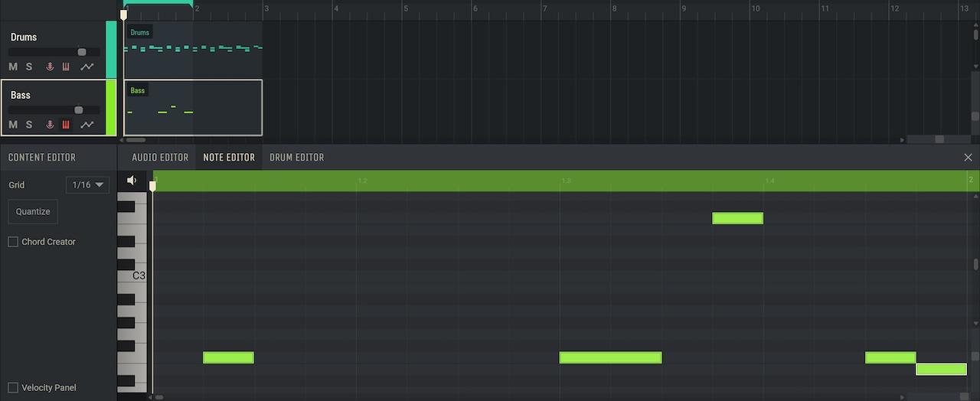This screenshot has width=980, height=401.
Task: Solo the Bass track
Action: (29, 125)
